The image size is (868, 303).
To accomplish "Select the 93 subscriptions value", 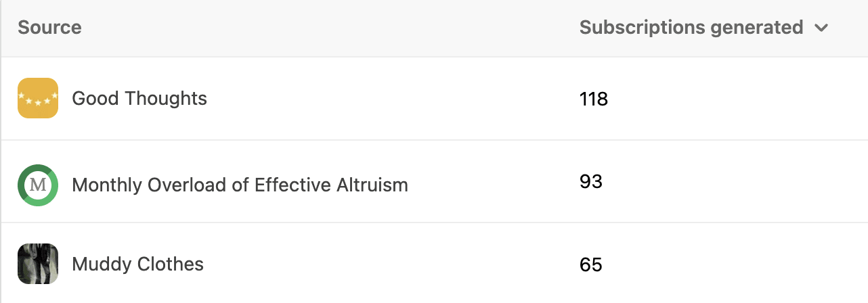I will coord(591,182).
